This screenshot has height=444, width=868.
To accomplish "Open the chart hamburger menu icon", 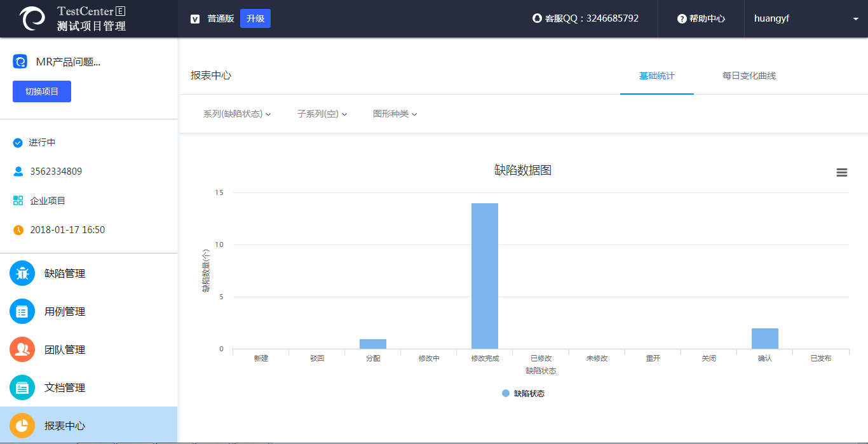I will (842, 172).
